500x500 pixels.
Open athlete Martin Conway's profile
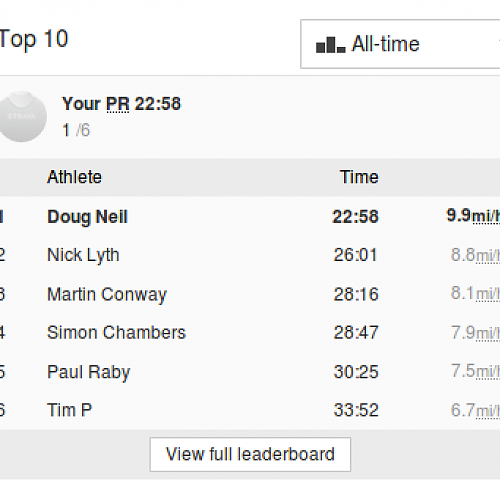107,295
